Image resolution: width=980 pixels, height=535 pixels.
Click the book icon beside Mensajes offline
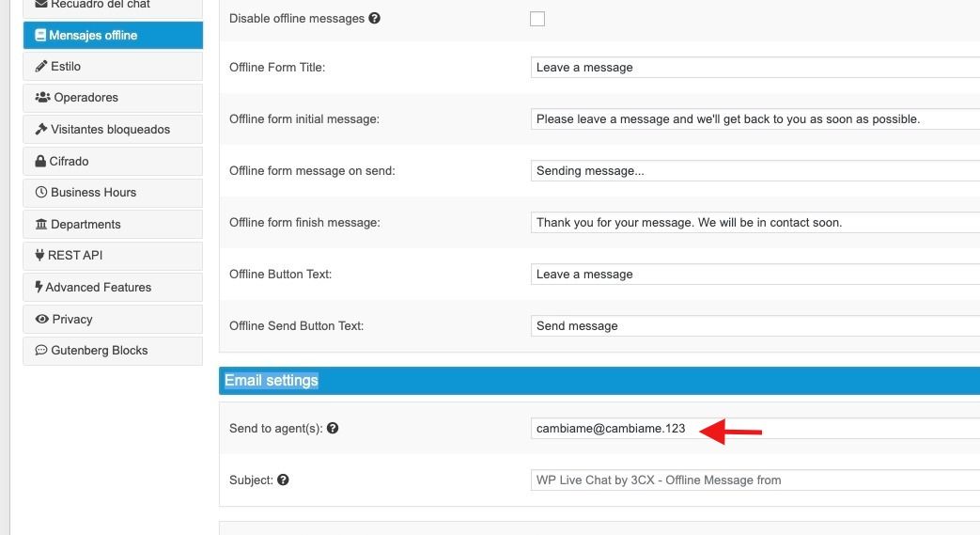40,35
